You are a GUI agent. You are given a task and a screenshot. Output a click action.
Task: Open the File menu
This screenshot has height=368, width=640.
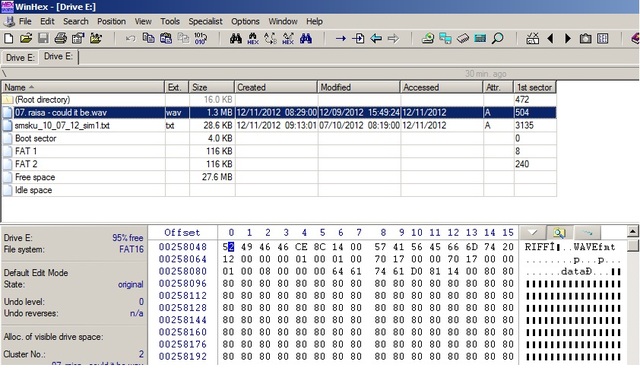(x=25, y=21)
